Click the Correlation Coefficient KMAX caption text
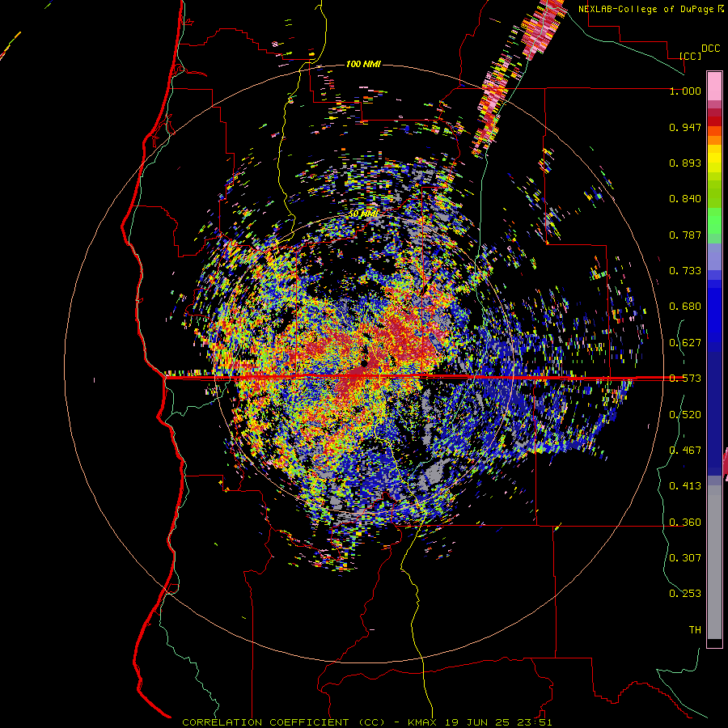The height and width of the screenshot is (728, 728). click(x=367, y=722)
